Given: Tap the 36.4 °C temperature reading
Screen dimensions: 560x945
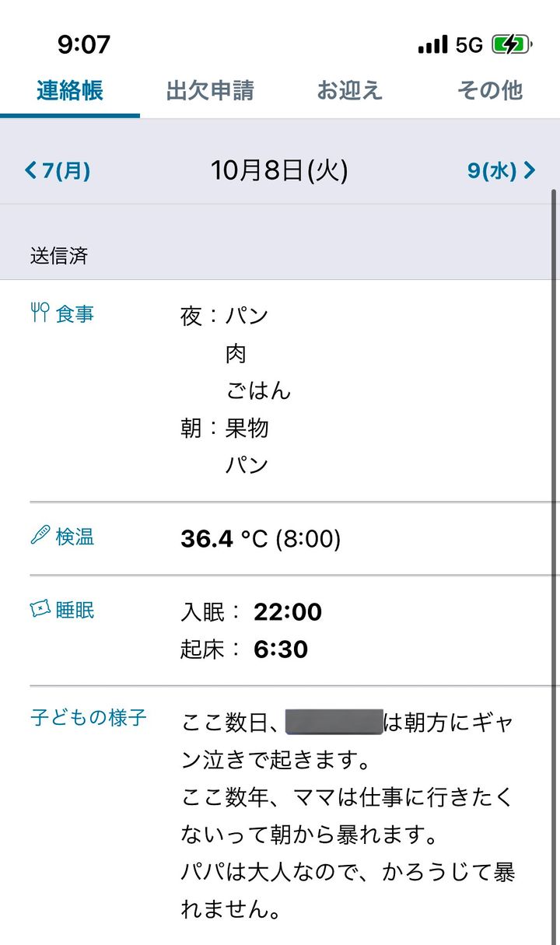Looking at the screenshot, I should point(260,538).
